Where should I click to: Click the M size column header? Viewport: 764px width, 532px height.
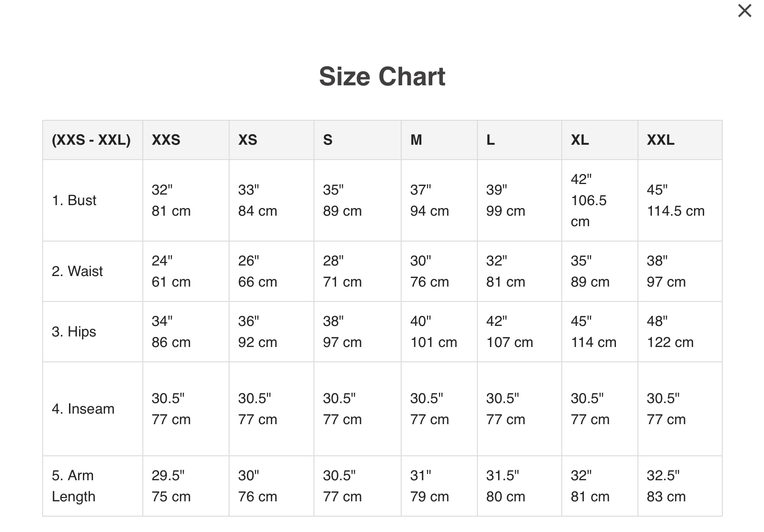click(416, 140)
